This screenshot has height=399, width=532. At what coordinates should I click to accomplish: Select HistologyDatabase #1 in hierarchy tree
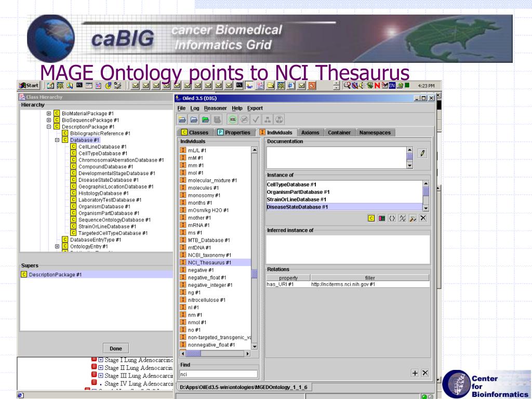tap(103, 193)
